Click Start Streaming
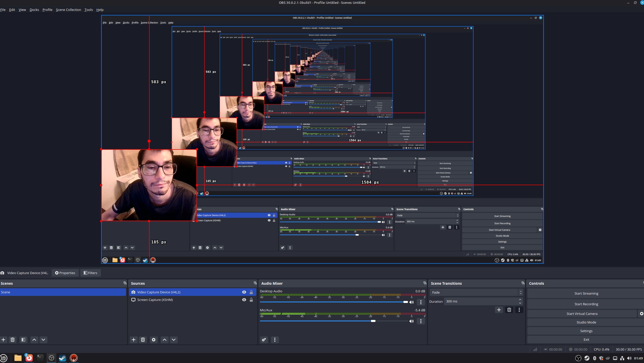Viewport: 644px width, 363px height. point(586,293)
